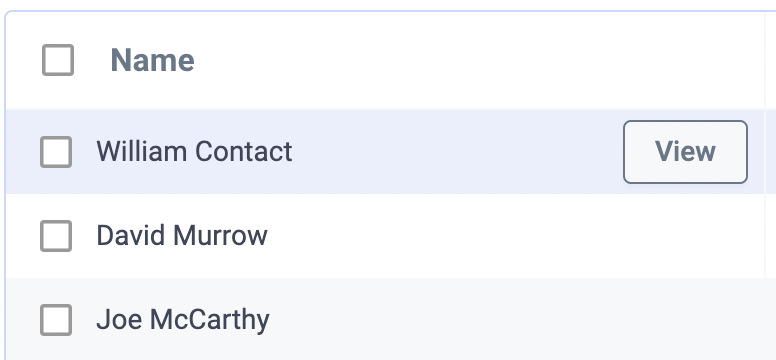Toggle the checkbox next to Joe McCarthy
The image size is (776, 360).
click(x=56, y=320)
